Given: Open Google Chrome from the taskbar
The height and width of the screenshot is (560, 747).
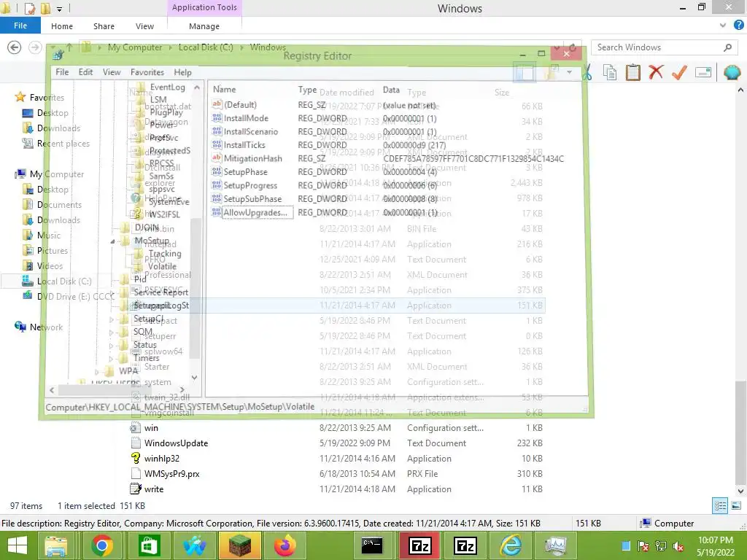Looking at the screenshot, I should (102, 545).
